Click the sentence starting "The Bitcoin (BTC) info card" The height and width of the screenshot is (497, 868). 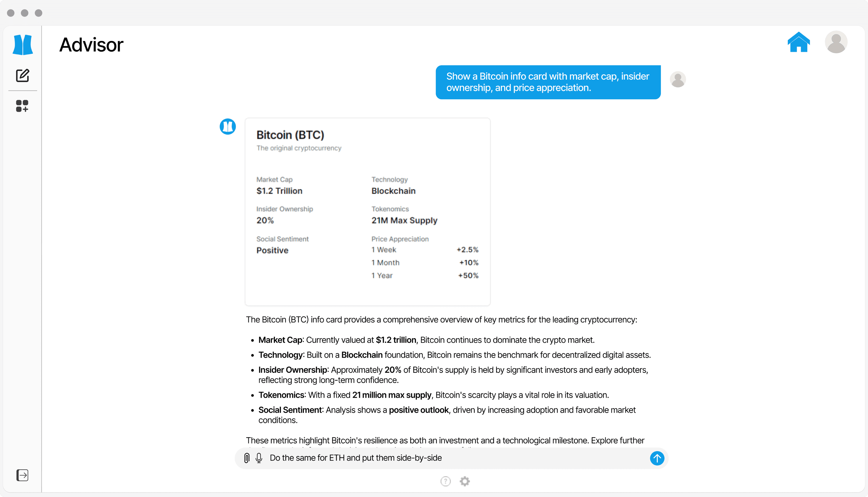[x=441, y=319]
